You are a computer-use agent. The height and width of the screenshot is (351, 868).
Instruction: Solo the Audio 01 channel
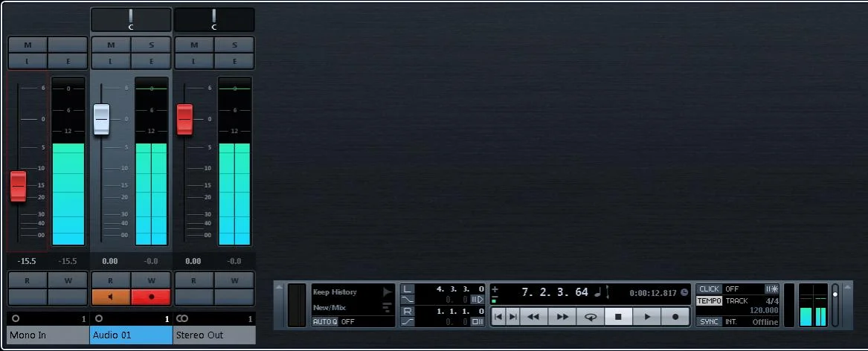151,45
